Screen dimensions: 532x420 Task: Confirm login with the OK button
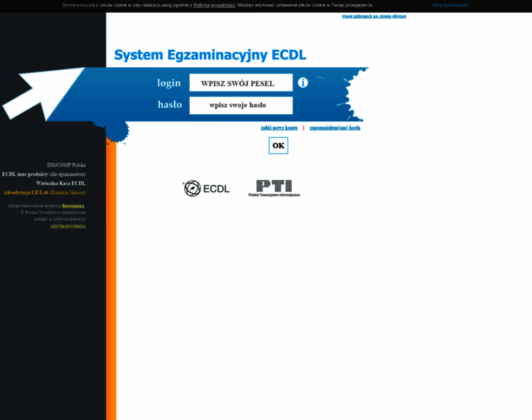(278, 146)
